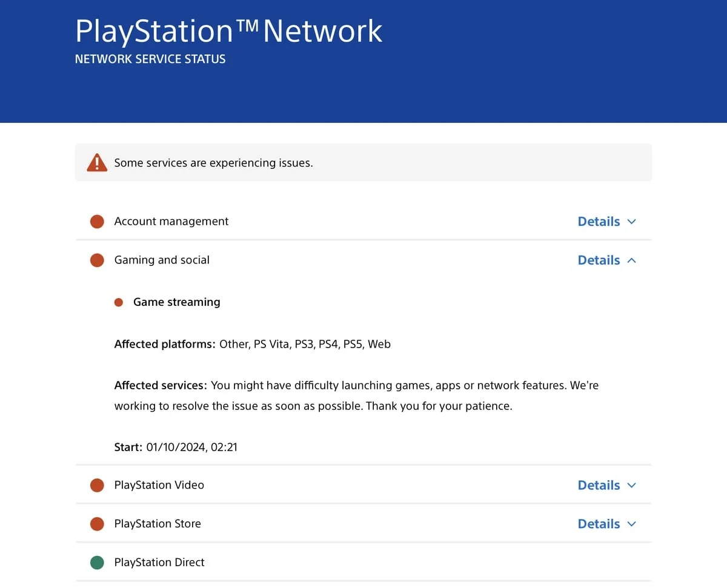The image size is (727, 588).
Task: Collapse the Gaming and social details section
Action: pos(606,260)
